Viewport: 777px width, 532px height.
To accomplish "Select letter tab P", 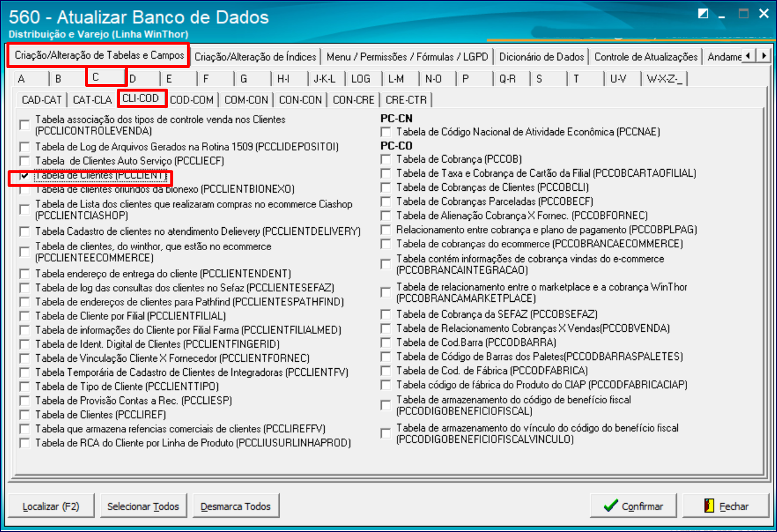I will [x=475, y=79].
